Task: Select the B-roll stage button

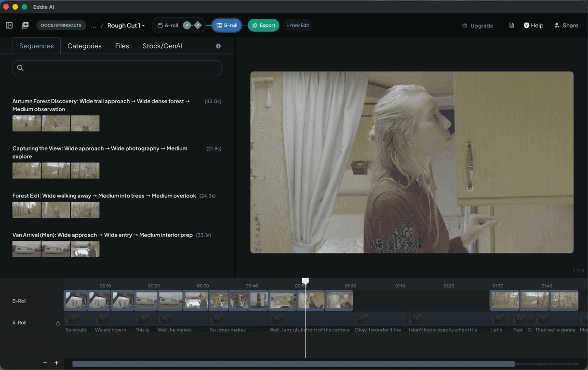Action: (x=227, y=26)
